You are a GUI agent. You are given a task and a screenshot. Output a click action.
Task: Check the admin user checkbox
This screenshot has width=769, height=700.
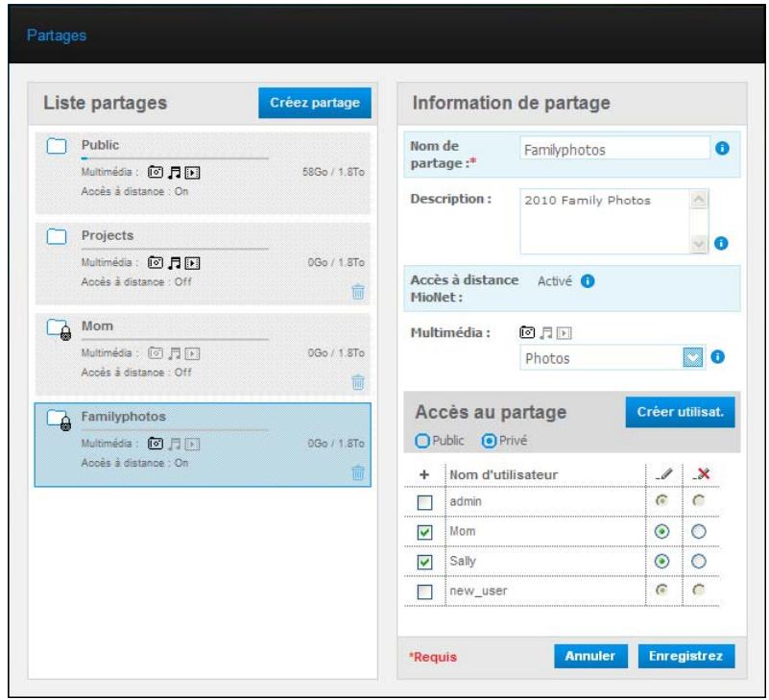point(424,502)
